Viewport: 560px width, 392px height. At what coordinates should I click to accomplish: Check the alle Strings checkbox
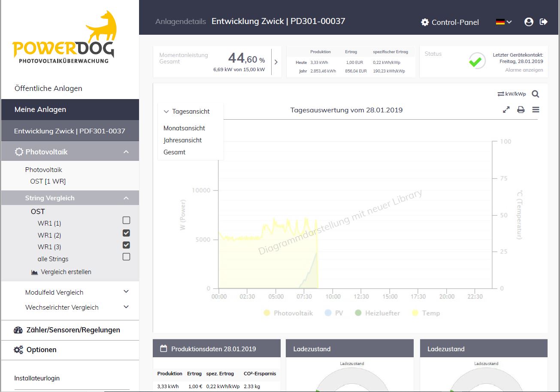pos(126,257)
